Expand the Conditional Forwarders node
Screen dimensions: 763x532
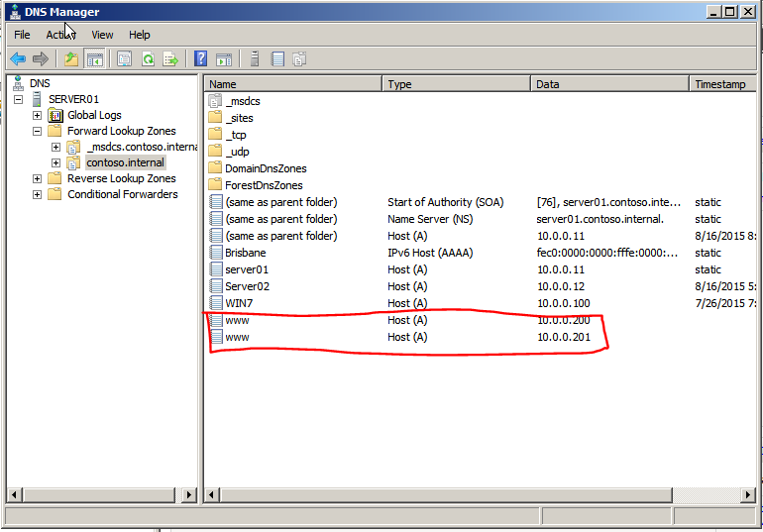pyautogui.click(x=37, y=194)
